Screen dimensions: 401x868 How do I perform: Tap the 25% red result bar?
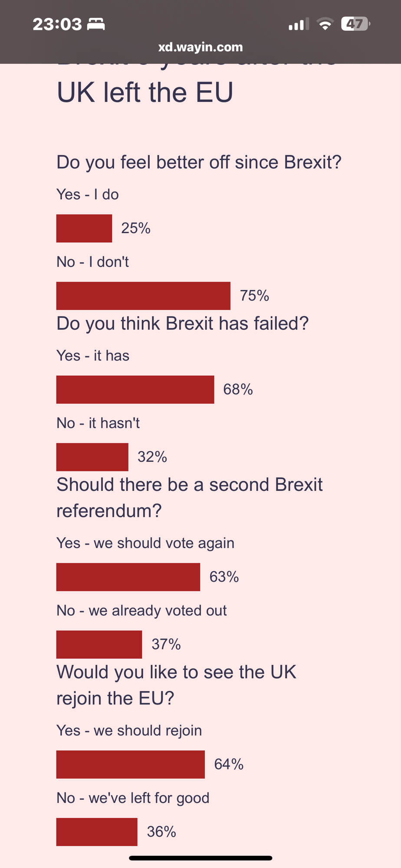pyautogui.click(x=84, y=228)
